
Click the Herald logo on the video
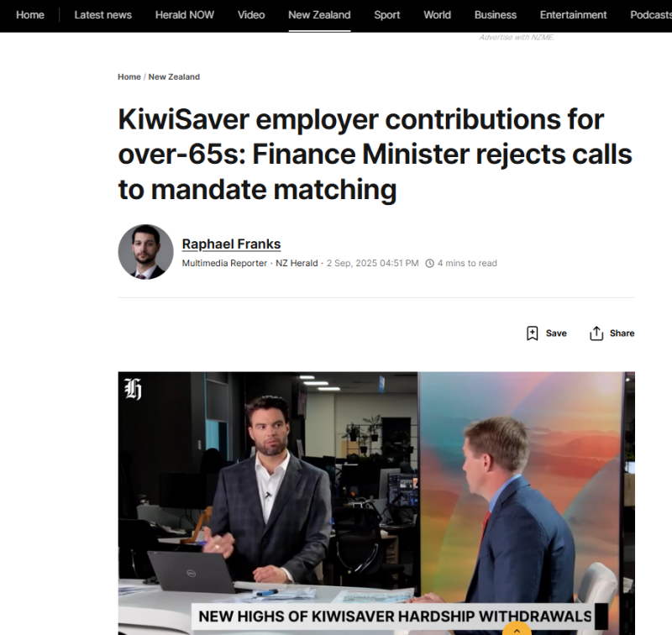133,389
